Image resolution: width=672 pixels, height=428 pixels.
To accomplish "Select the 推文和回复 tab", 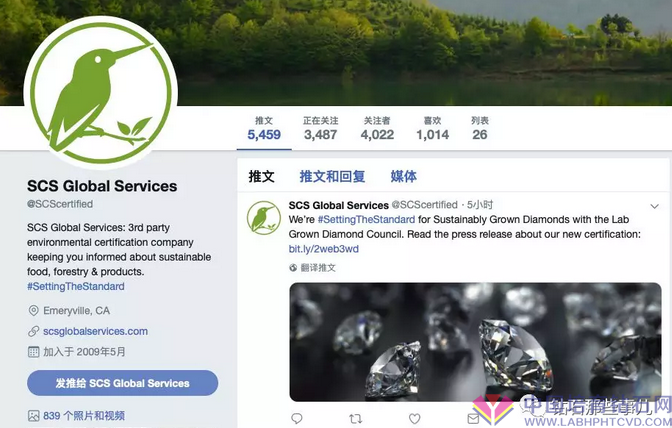I will click(332, 176).
